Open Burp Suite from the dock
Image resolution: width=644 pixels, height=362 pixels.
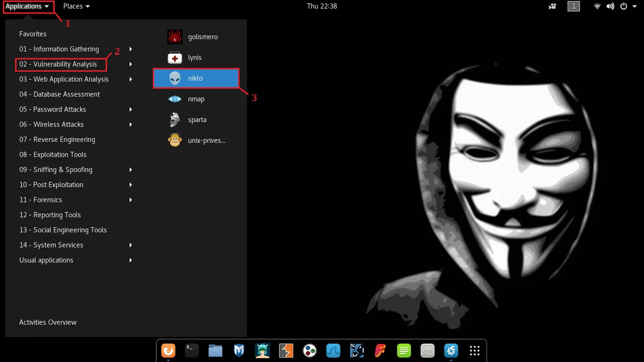pos(286,350)
